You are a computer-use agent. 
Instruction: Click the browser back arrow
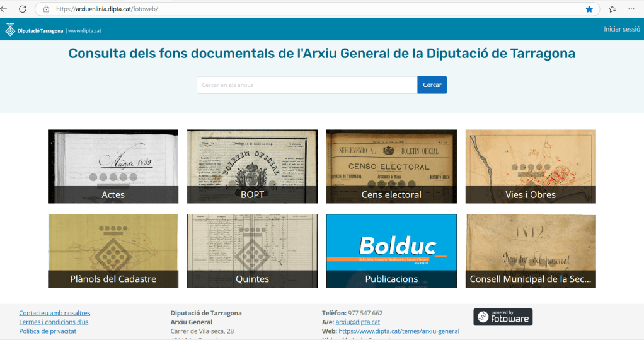[4, 9]
